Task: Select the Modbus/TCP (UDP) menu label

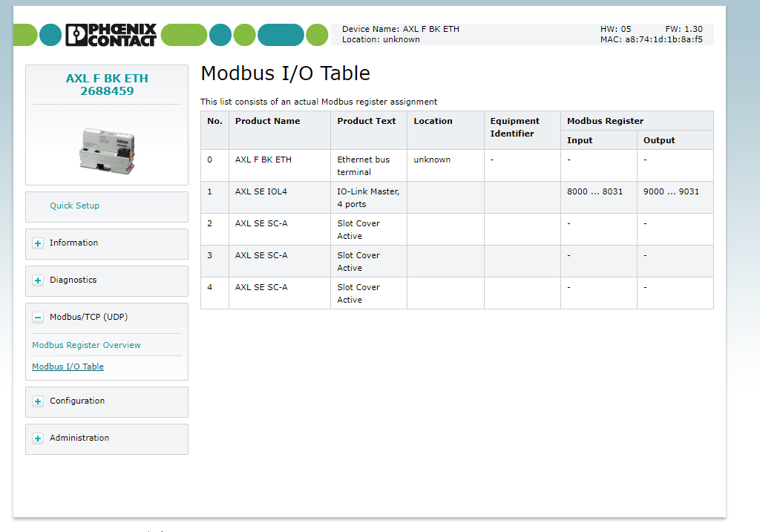Action: [x=89, y=317]
